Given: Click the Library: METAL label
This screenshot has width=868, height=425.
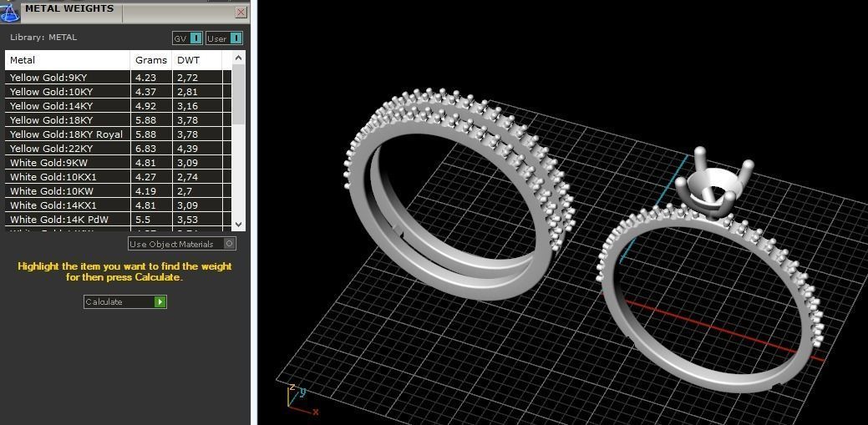Looking at the screenshot, I should pyautogui.click(x=43, y=37).
